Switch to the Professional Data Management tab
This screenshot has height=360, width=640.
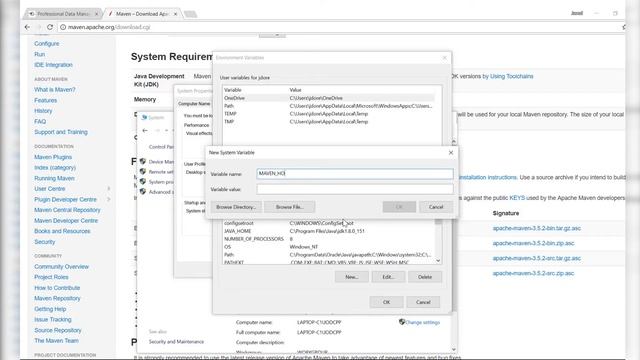(63, 14)
